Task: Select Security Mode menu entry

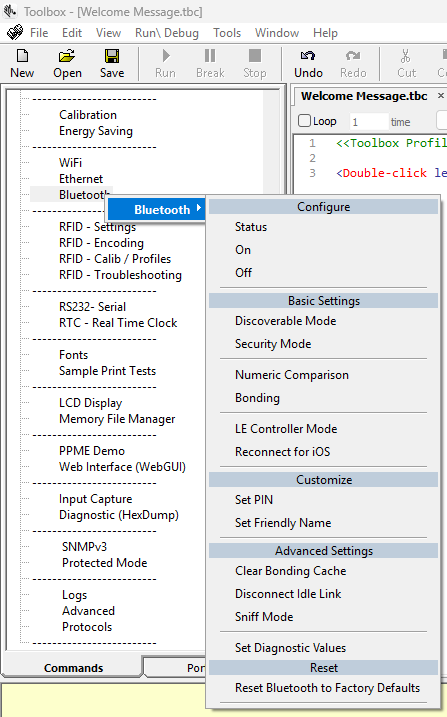Action: 273,344
